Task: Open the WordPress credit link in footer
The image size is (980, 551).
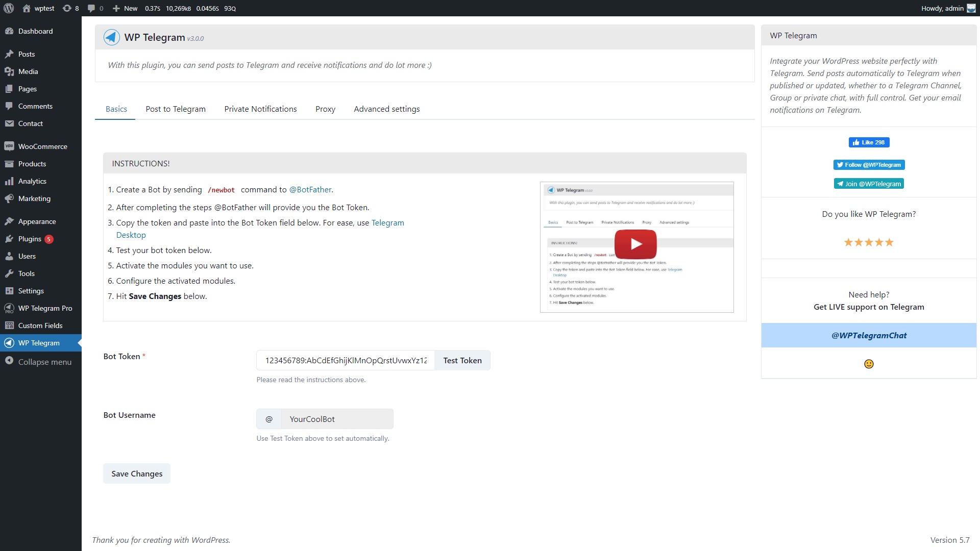Action: click(210, 540)
